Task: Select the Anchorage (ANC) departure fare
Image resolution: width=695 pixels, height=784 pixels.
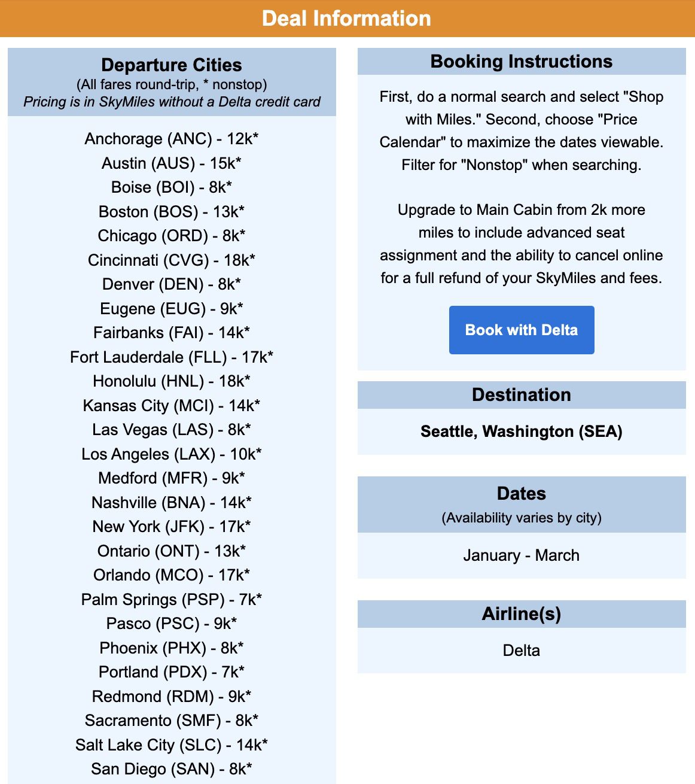Action: click(x=172, y=139)
